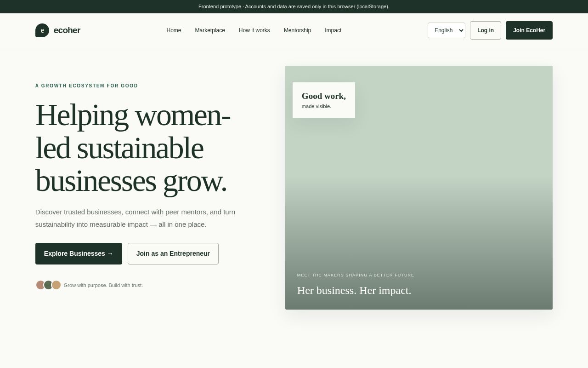Go to the Home nav item

174,30
